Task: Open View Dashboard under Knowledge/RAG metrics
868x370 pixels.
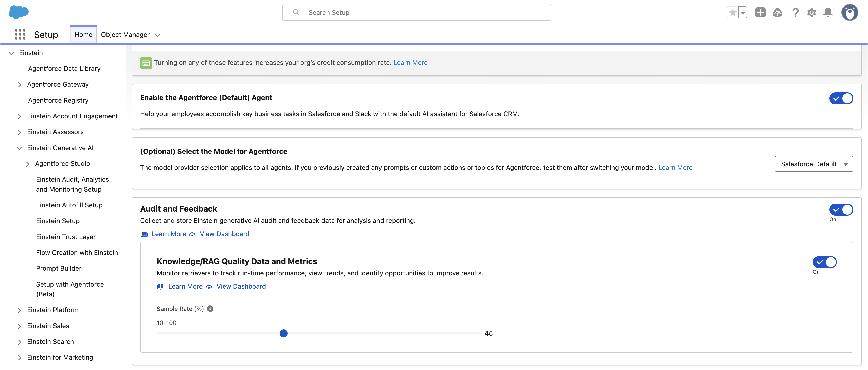Action: [241, 286]
